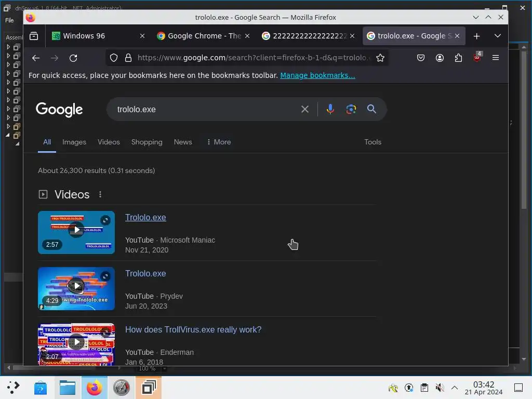Close the Windows 96 tab
Viewport: 532px width, 399px height.
point(142,36)
